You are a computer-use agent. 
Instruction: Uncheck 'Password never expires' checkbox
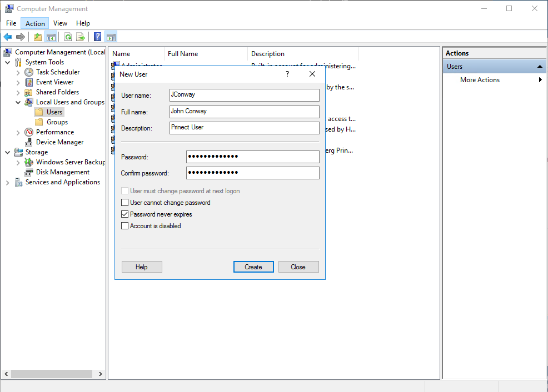(125, 214)
